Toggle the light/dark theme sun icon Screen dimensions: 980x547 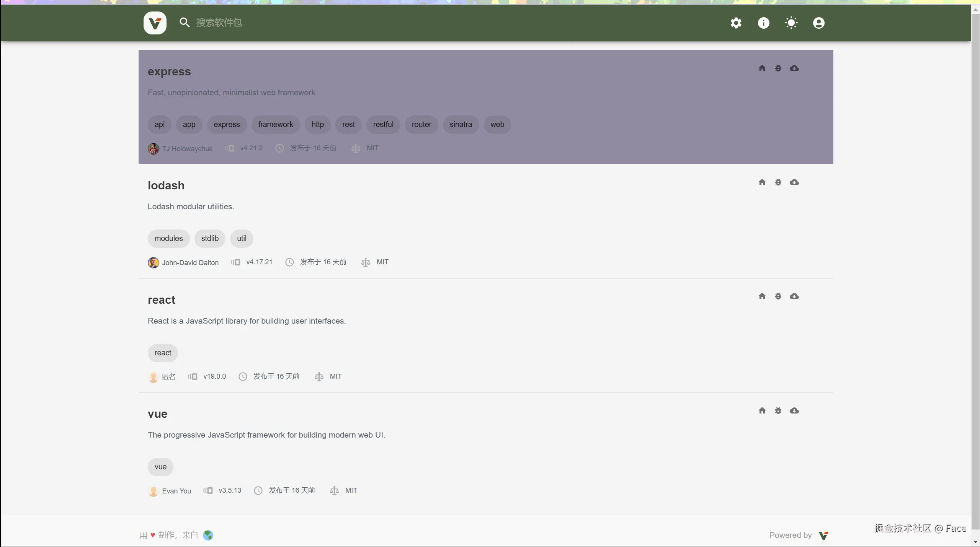coord(791,23)
